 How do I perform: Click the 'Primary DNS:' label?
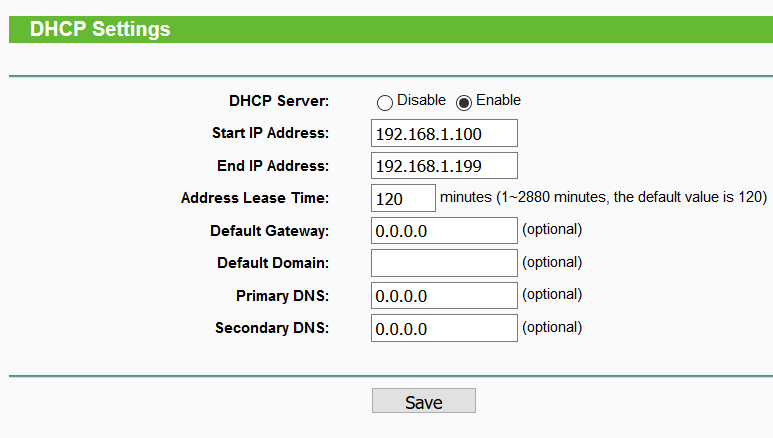click(282, 296)
